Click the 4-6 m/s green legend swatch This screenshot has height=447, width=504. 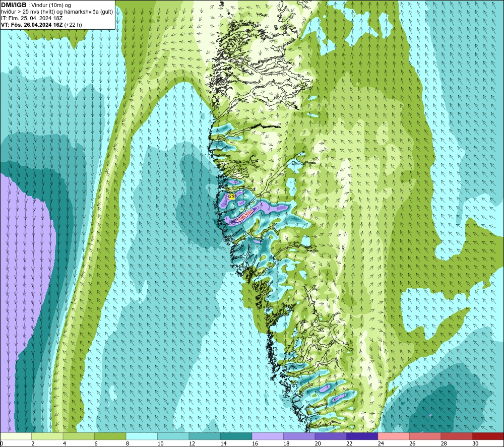[79, 436]
